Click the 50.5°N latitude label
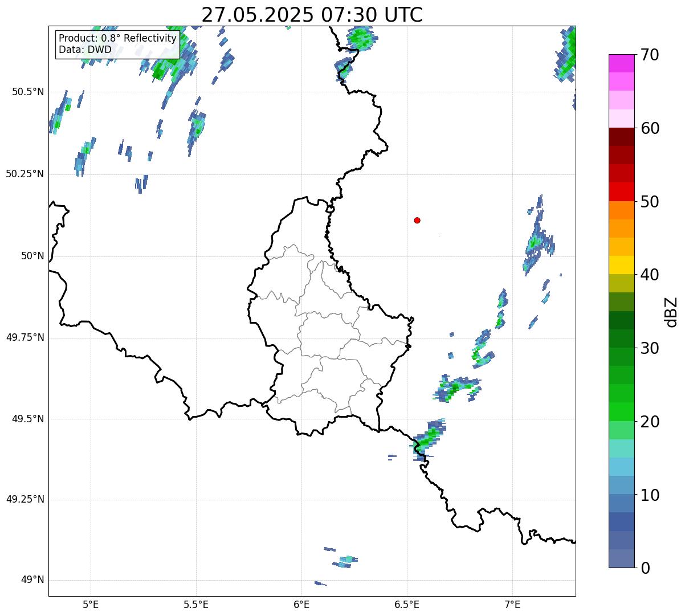The height and width of the screenshot is (616, 685). coord(28,92)
